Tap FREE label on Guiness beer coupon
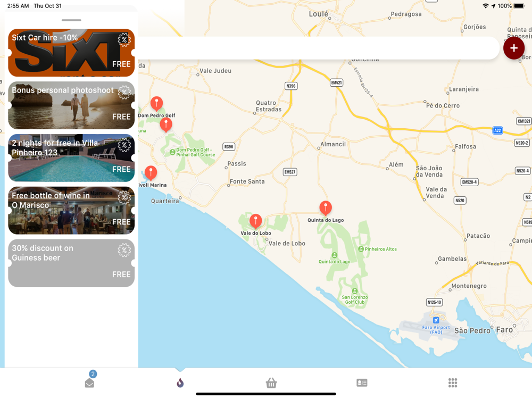This screenshot has height=399, width=532. coord(121,275)
